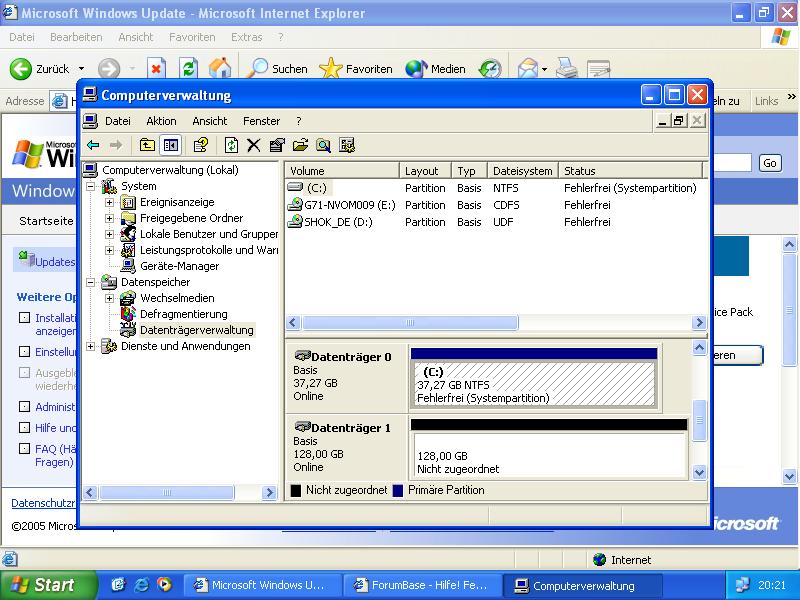Image resolution: width=800 pixels, height=600 pixels.
Task: Open the properties toolbar icon
Action: point(277,145)
